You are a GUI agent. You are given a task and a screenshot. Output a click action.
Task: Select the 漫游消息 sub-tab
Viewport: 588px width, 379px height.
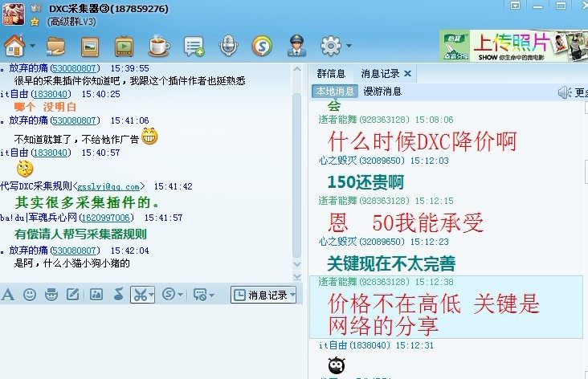[382, 92]
